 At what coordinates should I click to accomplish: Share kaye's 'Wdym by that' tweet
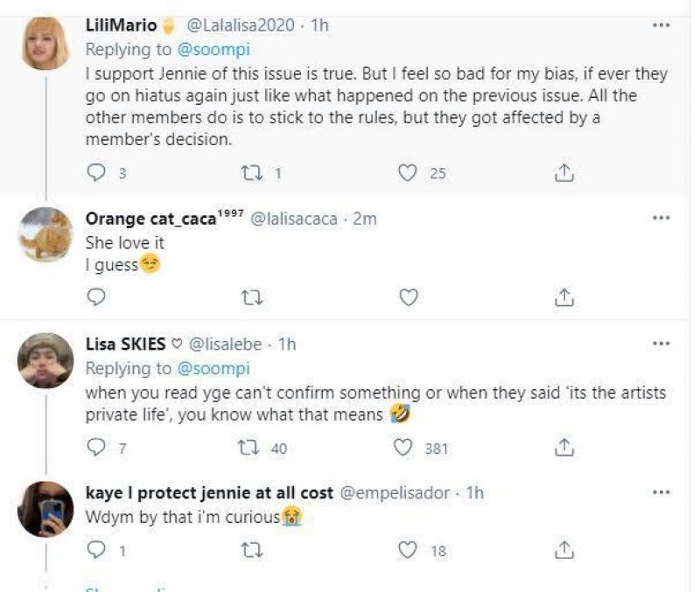(564, 550)
